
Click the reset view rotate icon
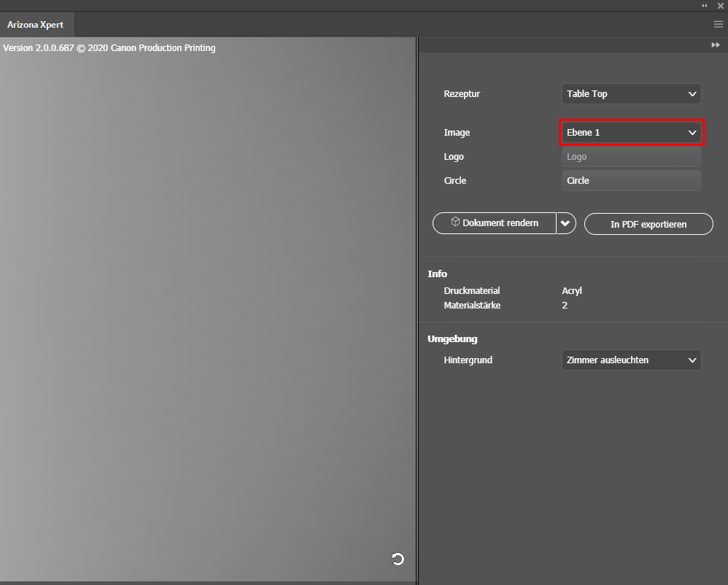click(x=398, y=559)
